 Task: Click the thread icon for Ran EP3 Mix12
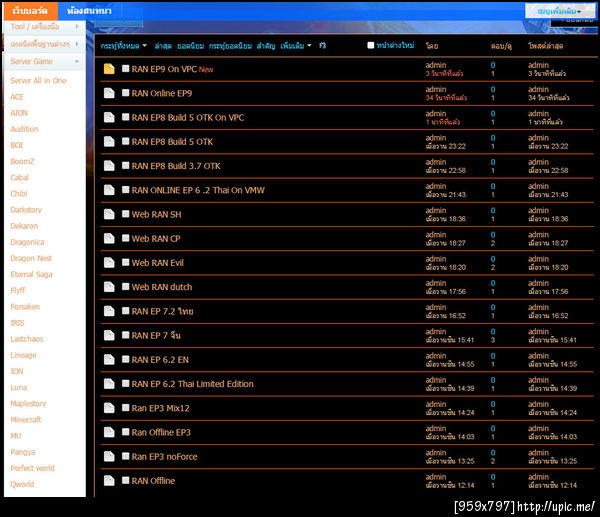[x=109, y=408]
